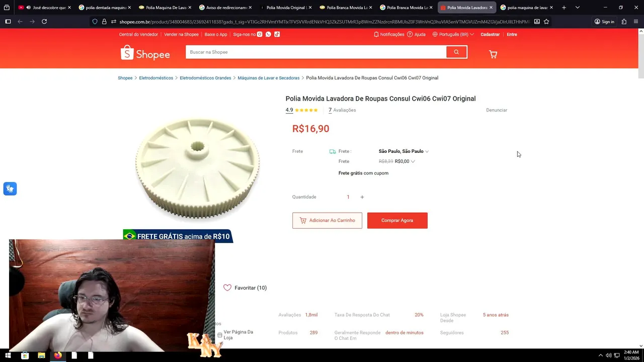Click the Buscar na Shopee search field
Image resolution: width=644 pixels, height=362 pixels.
point(316,52)
